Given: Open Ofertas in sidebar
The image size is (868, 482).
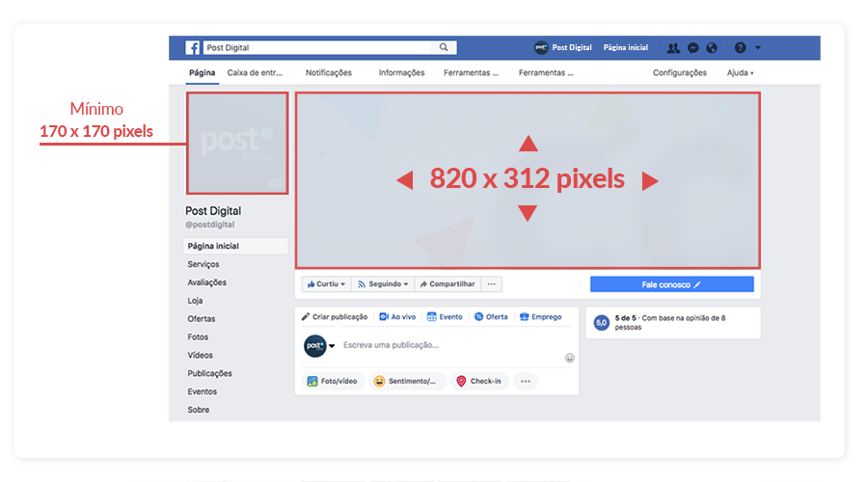Looking at the screenshot, I should click(201, 319).
